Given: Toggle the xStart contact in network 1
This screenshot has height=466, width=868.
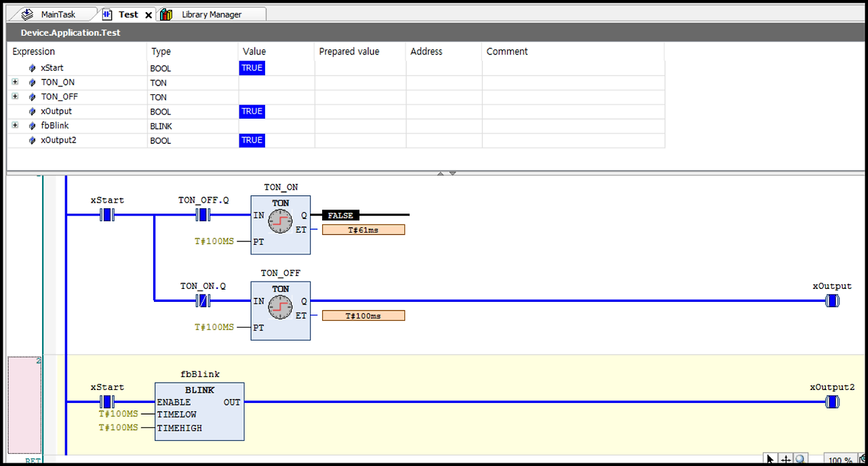Looking at the screenshot, I should pyautogui.click(x=107, y=214).
